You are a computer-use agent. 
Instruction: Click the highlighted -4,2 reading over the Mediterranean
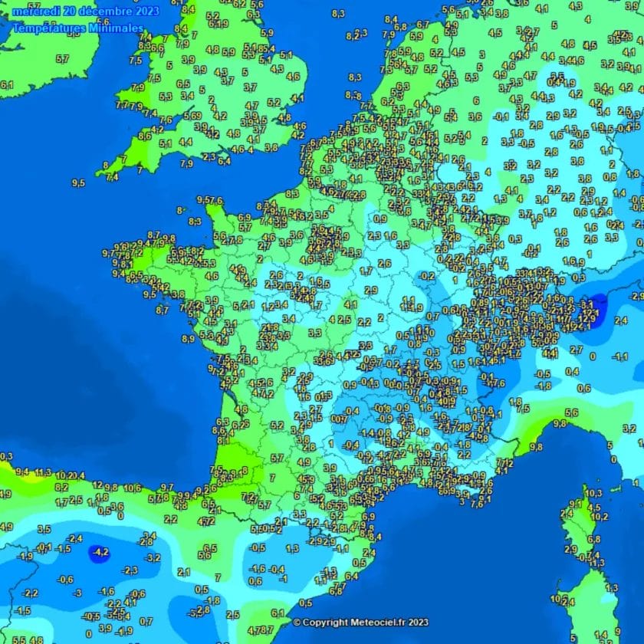point(100,552)
